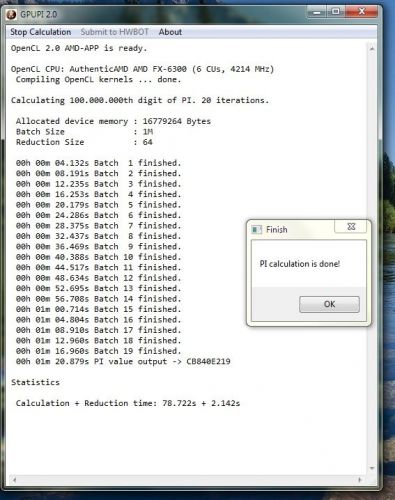Click the 'Allocated device memory : 16779264 Bytes' line
The width and height of the screenshot is (395, 500).
pyautogui.click(x=113, y=121)
